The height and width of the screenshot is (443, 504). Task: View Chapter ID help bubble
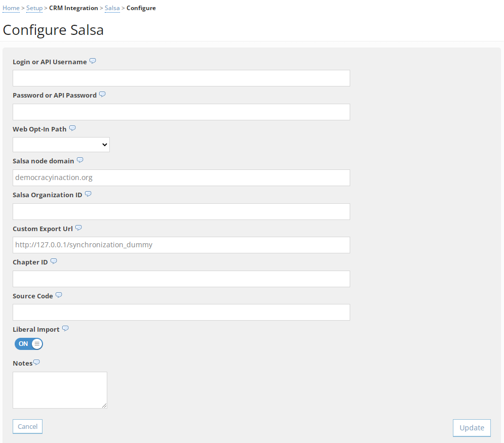coord(54,261)
